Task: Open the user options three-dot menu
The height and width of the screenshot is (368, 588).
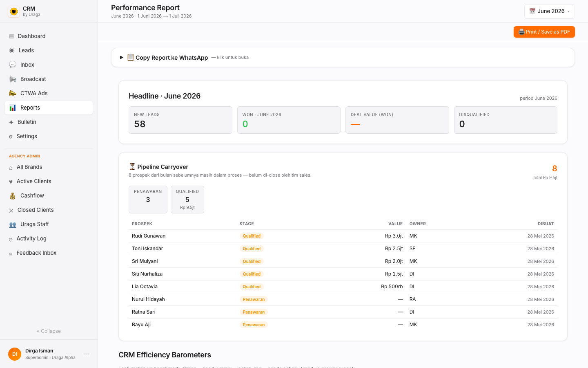Action: 87,354
